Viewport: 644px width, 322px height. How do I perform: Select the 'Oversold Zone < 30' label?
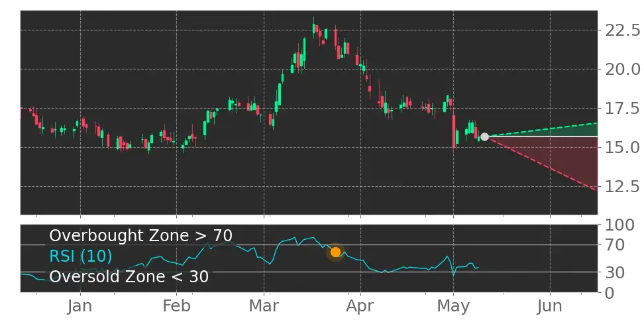tap(129, 276)
